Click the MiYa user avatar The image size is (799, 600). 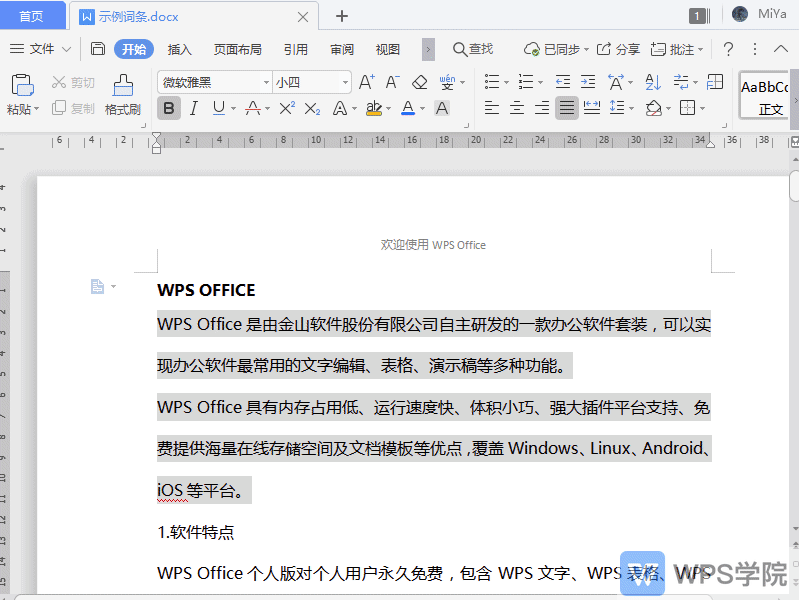pos(740,14)
